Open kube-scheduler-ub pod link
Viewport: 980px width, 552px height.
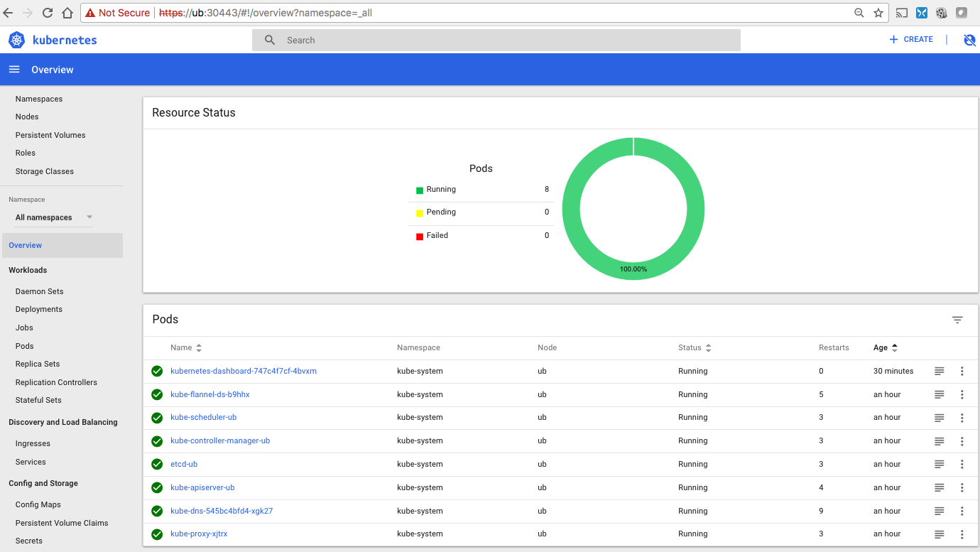(204, 418)
